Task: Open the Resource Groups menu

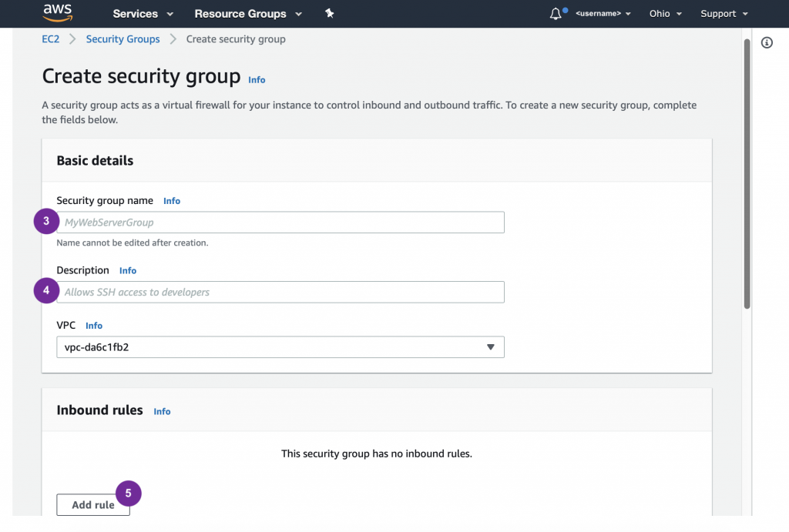Action: point(247,14)
